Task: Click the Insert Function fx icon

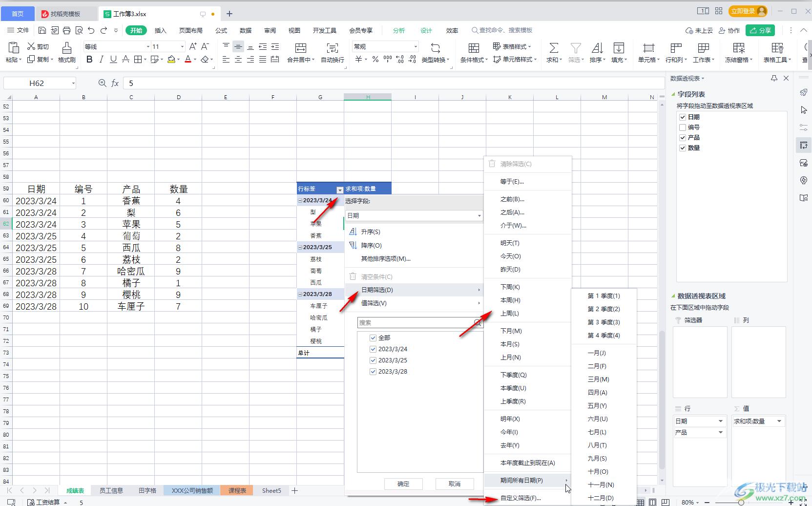Action: pos(115,83)
